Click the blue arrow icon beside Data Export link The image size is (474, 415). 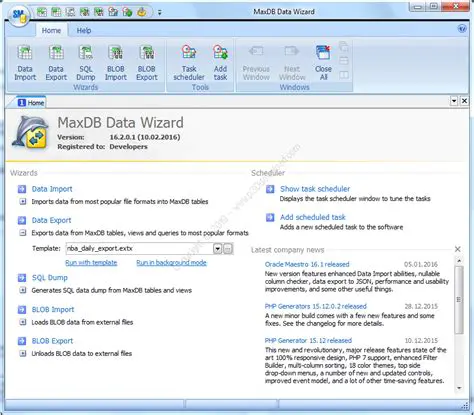coord(22,220)
